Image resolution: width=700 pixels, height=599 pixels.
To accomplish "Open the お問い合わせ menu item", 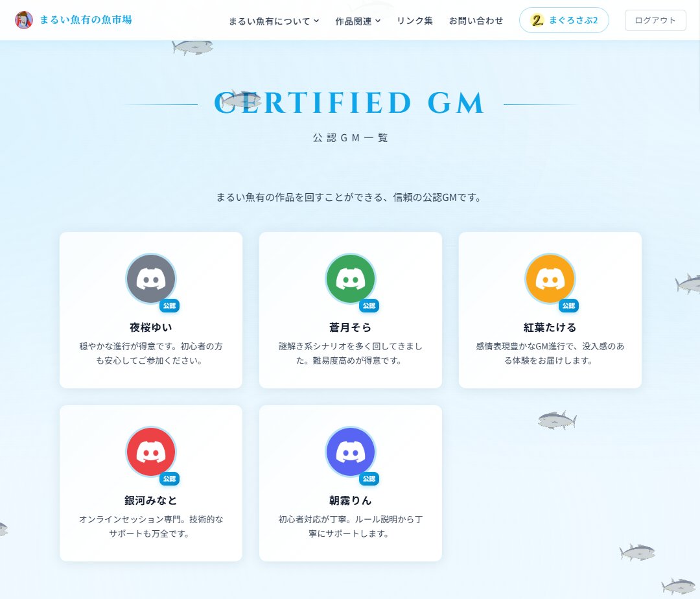I will coord(476,21).
